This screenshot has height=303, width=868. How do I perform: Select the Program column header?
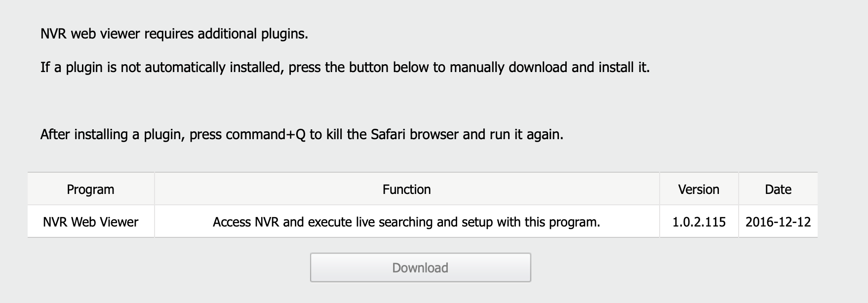coord(90,189)
